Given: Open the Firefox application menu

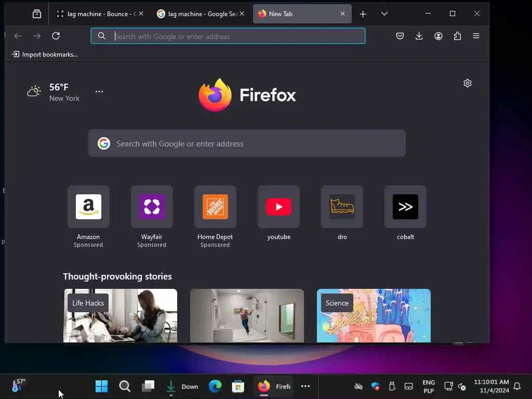Looking at the screenshot, I should (x=476, y=36).
